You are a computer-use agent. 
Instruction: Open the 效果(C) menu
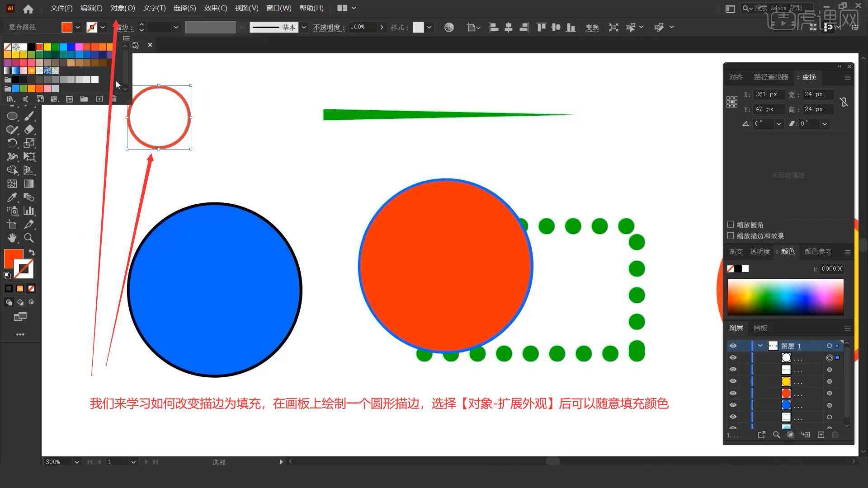pos(215,8)
